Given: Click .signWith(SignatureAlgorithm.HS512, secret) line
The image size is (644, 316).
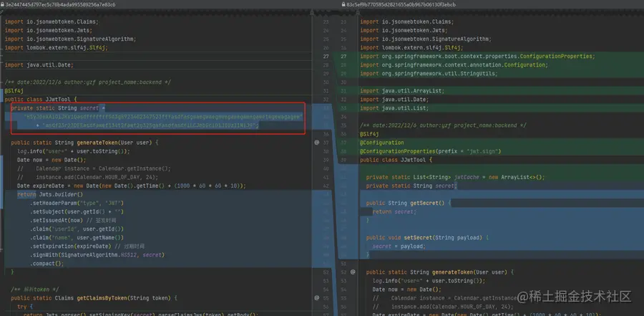Looking at the screenshot, I should 97,255.
